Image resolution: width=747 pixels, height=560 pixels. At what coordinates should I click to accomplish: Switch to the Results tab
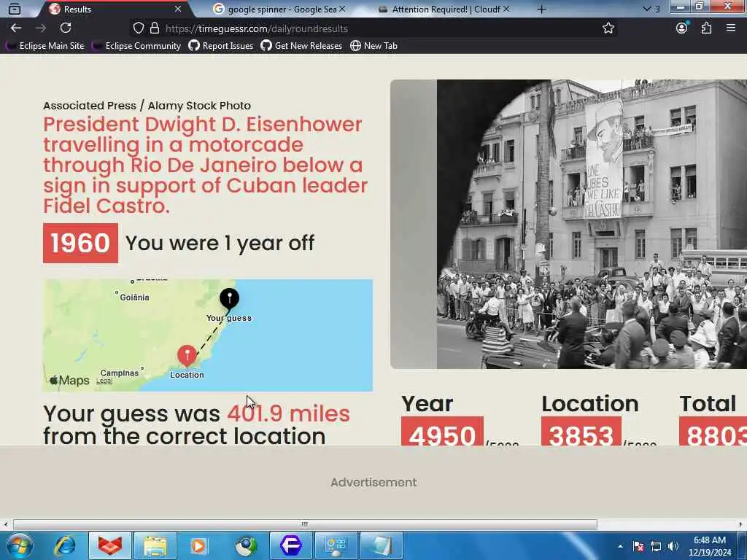pyautogui.click(x=115, y=9)
